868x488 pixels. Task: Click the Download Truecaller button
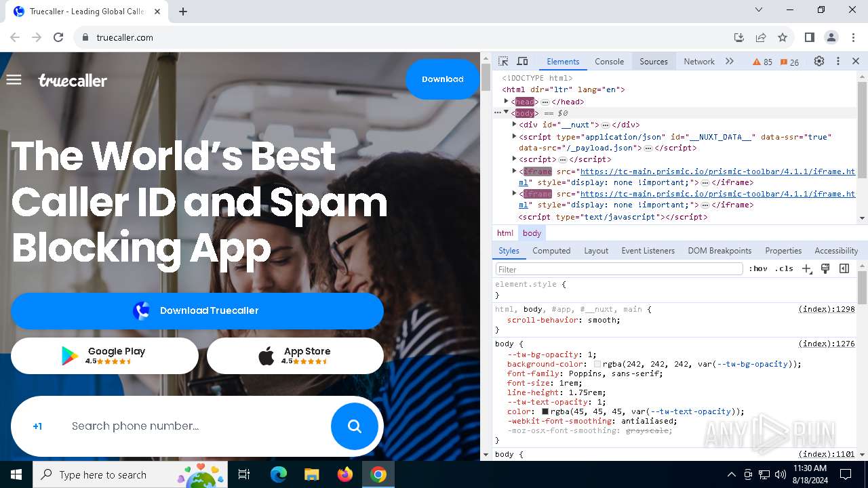[197, 311]
